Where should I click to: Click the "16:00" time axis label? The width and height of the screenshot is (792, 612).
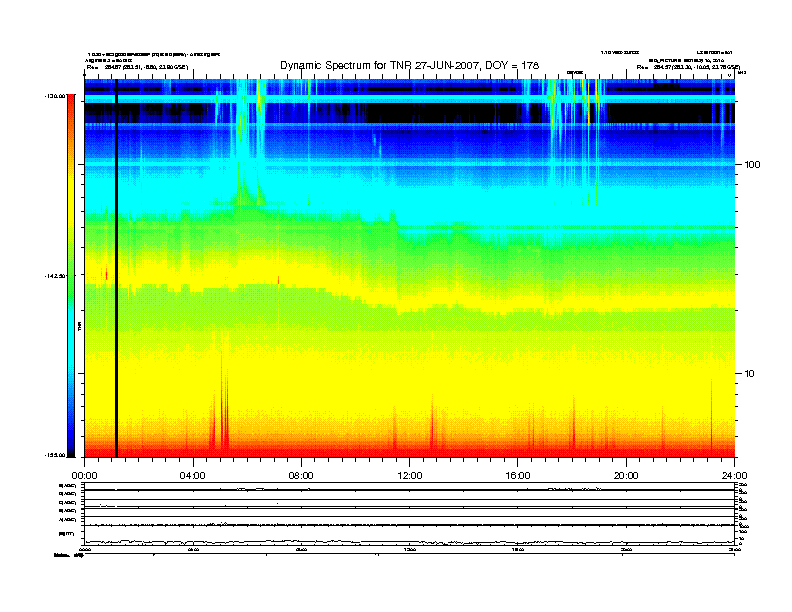click(518, 476)
